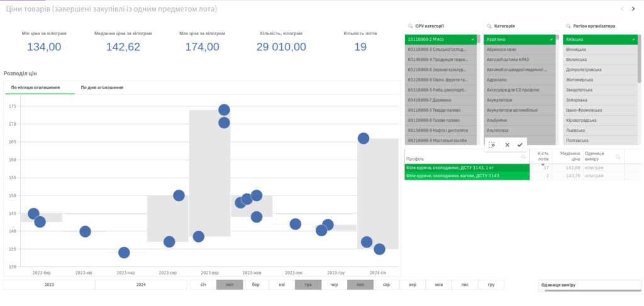Image resolution: width=644 pixels, height=306 pixels.
Task: Switch to По дню оголошення tab
Action: coord(102,87)
